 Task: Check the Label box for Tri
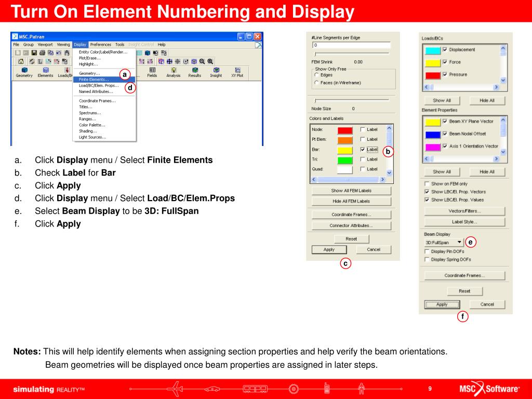click(362, 159)
